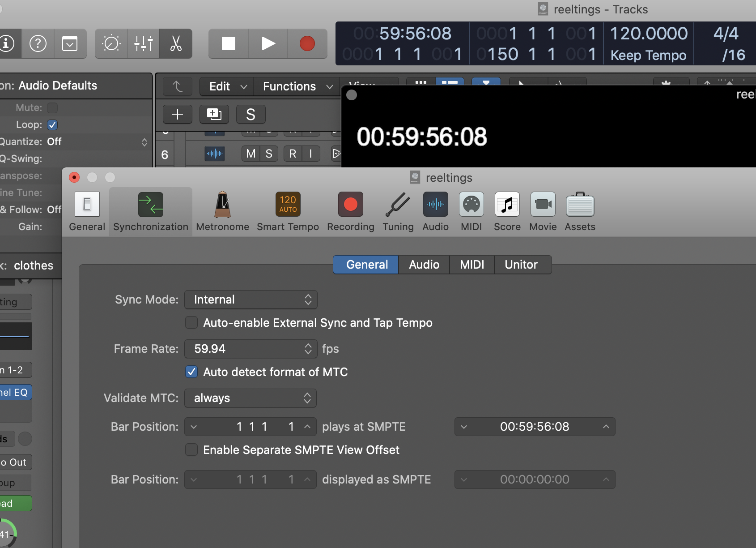Open the Validate MTC dropdown
756x548 pixels.
pos(250,398)
